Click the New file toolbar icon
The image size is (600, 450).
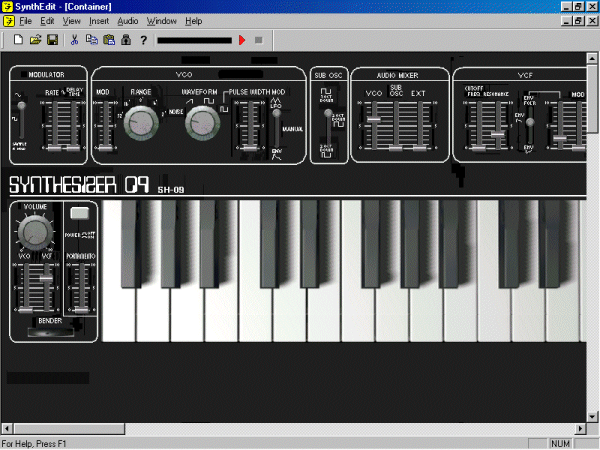pos(19,40)
